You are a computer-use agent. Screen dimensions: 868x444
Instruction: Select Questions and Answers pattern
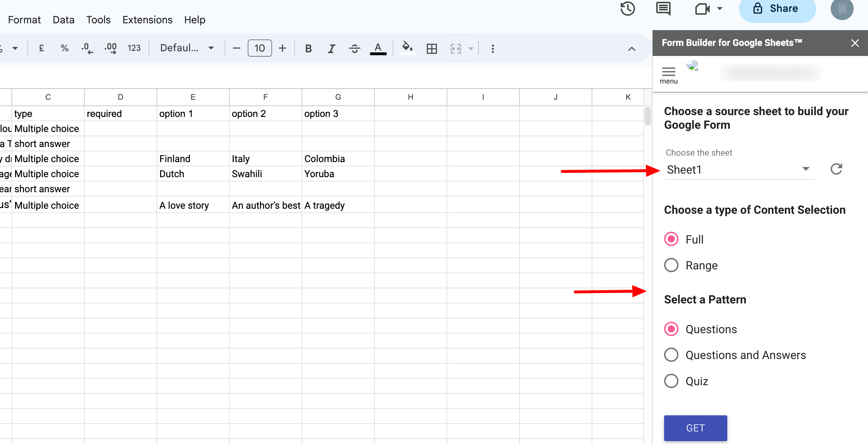[x=671, y=355]
